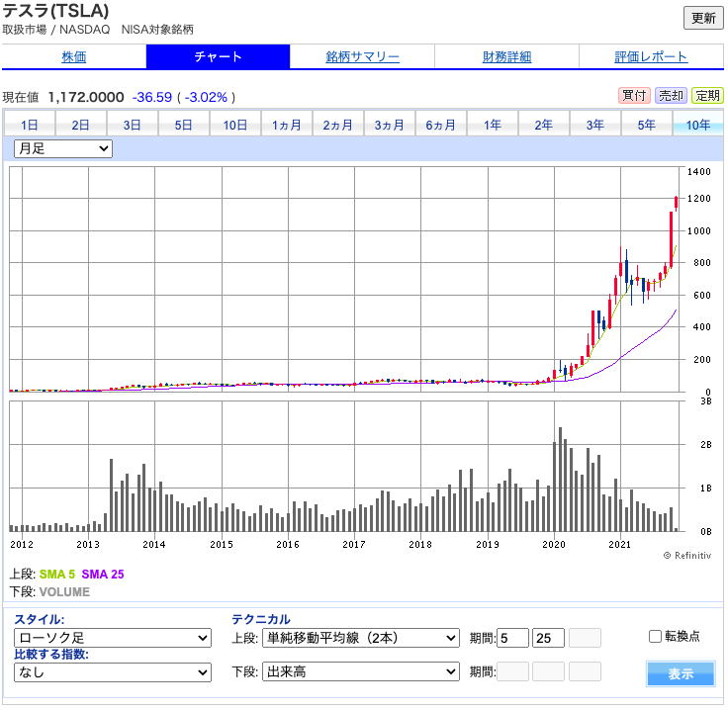Click the current price 1,172.0000
This screenshot has height=711, width=728.
[x=86, y=97]
